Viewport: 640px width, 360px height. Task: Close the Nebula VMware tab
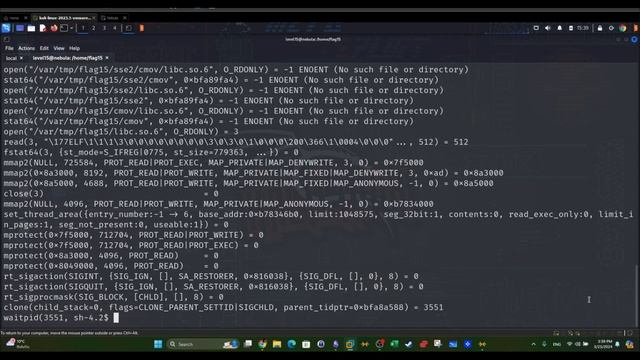click(124, 18)
